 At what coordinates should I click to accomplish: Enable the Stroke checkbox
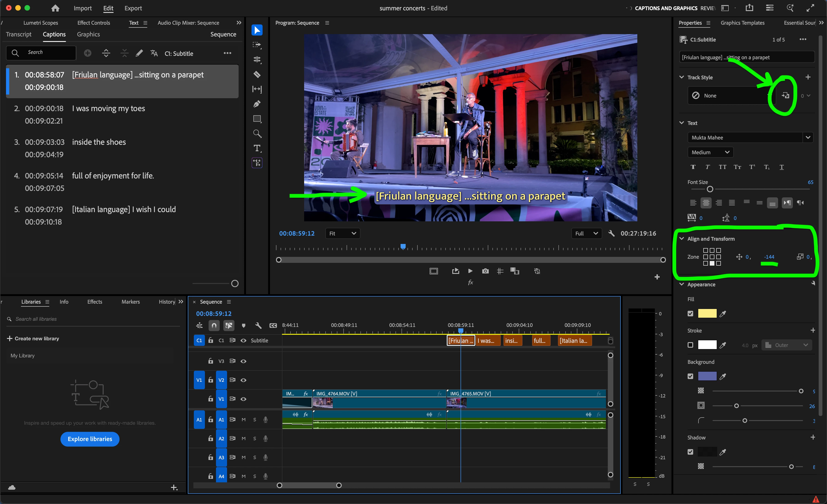point(690,345)
